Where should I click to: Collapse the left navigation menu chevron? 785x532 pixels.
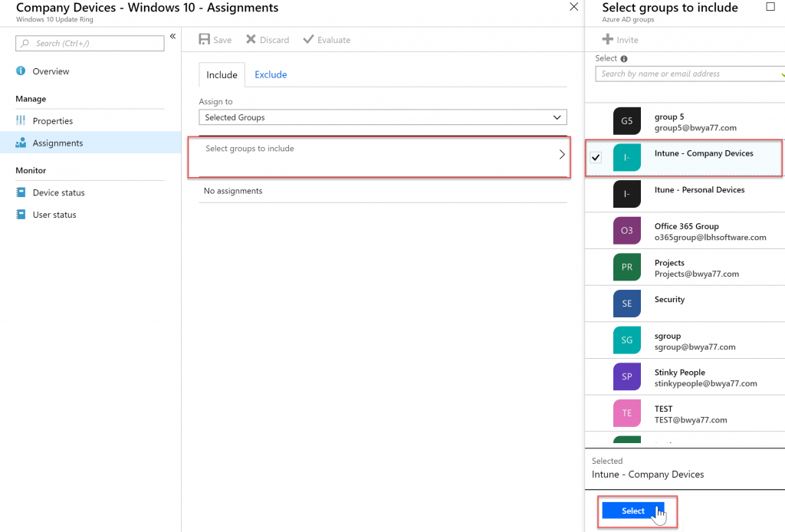tap(172, 36)
